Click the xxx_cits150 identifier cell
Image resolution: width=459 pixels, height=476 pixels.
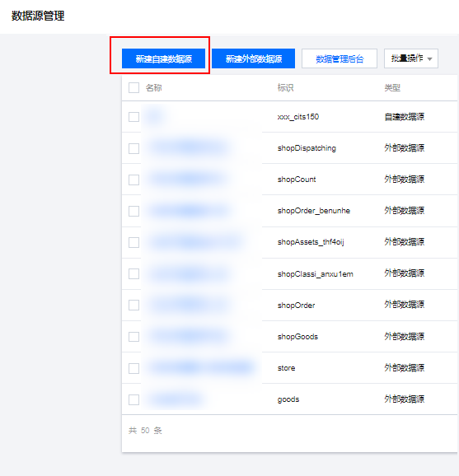coord(298,117)
